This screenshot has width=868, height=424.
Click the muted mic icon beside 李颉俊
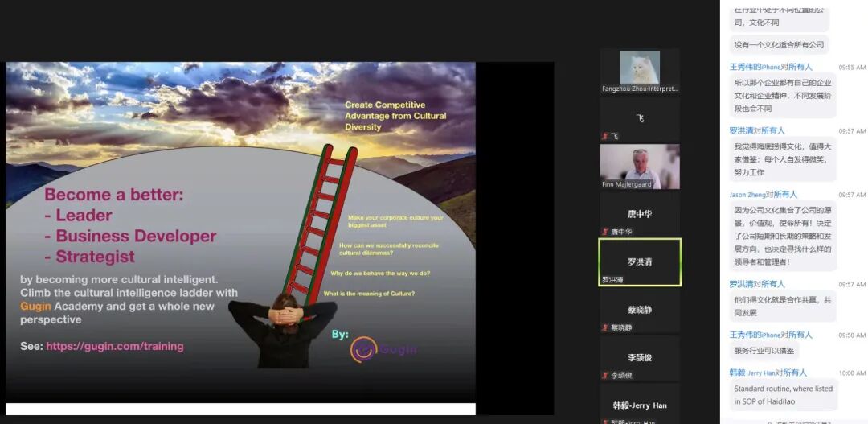[606, 375]
